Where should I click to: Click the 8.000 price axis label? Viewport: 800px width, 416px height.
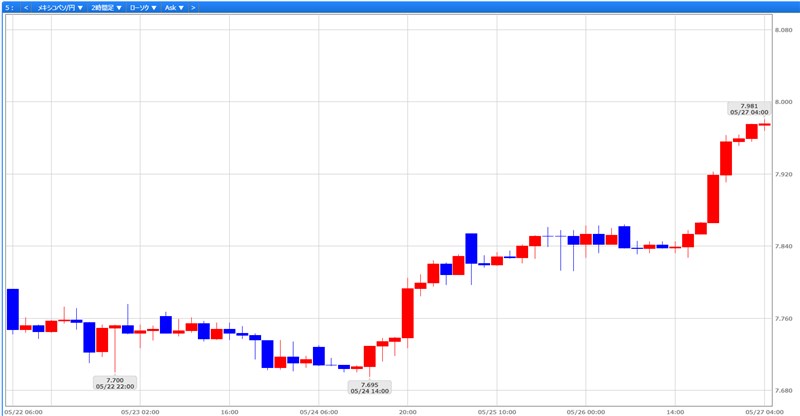pos(783,102)
